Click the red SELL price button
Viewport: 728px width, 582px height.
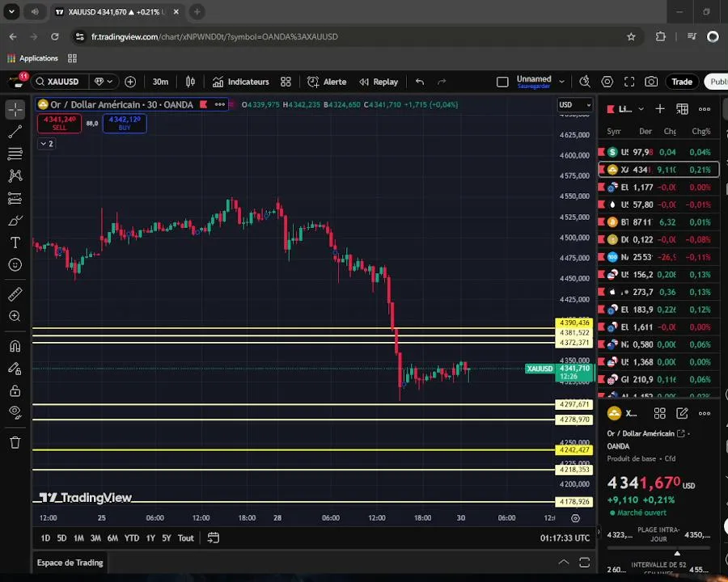point(59,123)
